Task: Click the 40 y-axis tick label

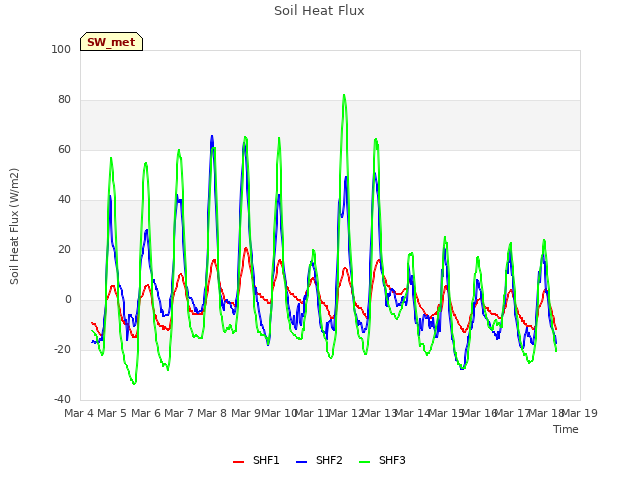Action: pyautogui.click(x=64, y=200)
